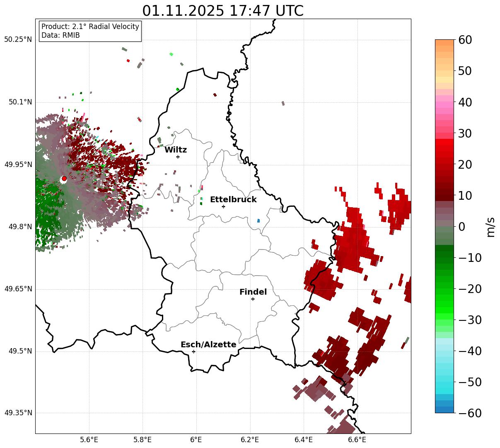Click the 49.8°N latitude tick label

[20, 227]
